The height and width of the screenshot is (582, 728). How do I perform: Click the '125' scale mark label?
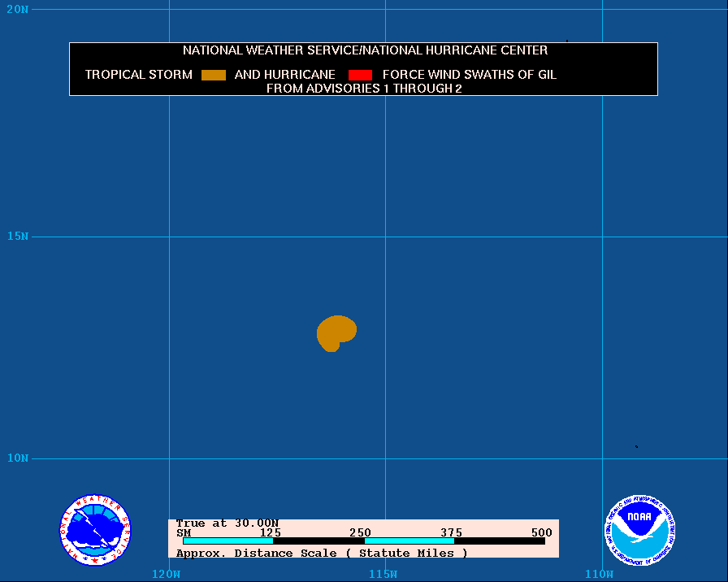coord(271,532)
